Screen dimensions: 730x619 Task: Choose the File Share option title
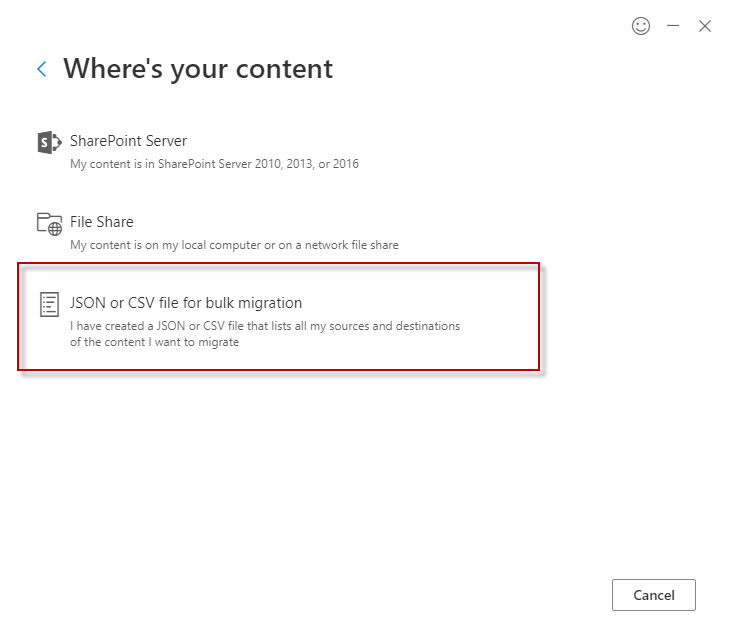coord(101,222)
